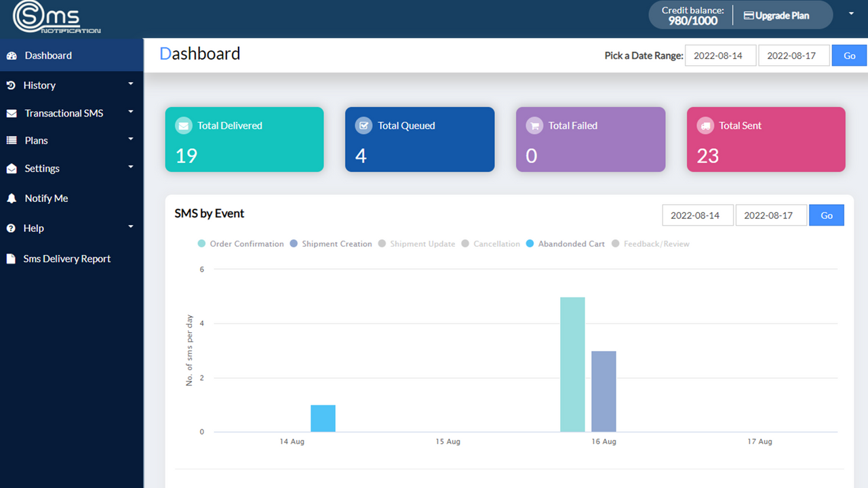
Task: Click the Plans list icon
Action: (12, 140)
